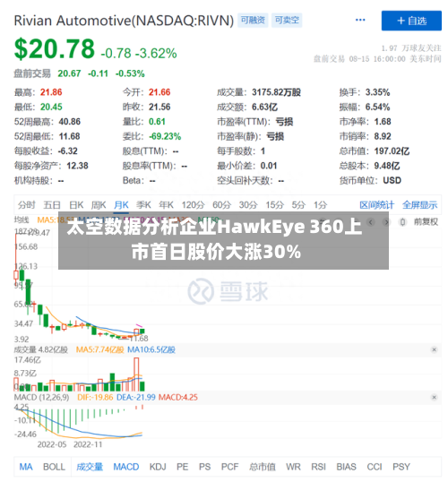Image resolution: width=448 pixels, height=482 pixels.
Task: Switch to 120分 interval
Action: pyautogui.click(x=194, y=205)
